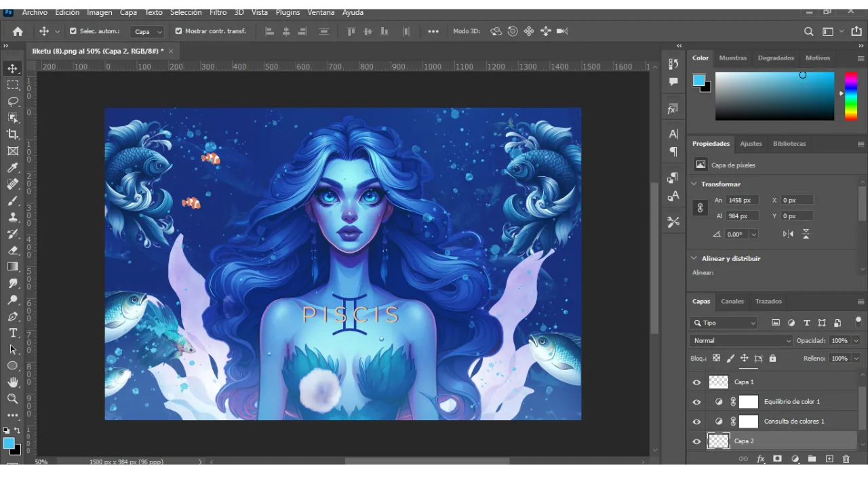Open the Tipo layer filter dropdown
This screenshot has width=868, height=488.
coord(723,323)
